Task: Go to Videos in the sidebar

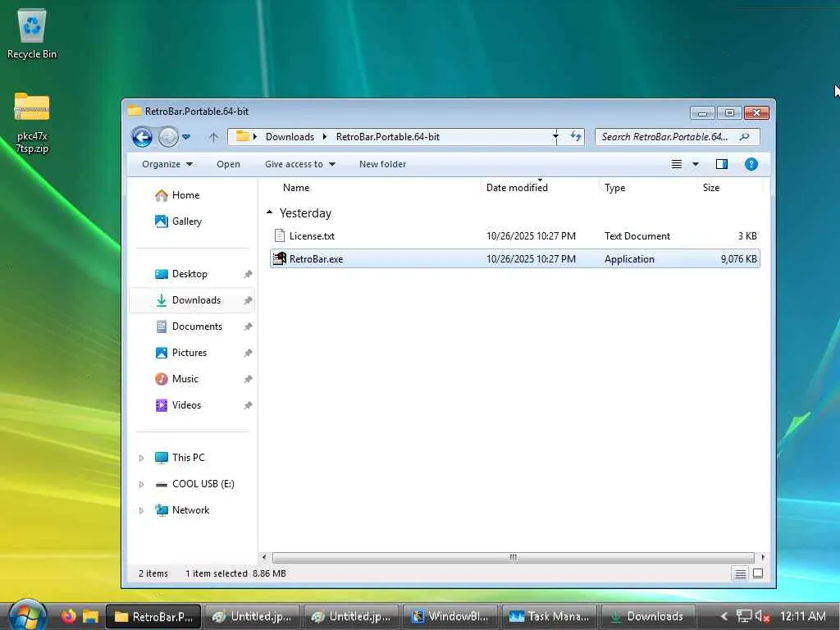Action: 186,405
